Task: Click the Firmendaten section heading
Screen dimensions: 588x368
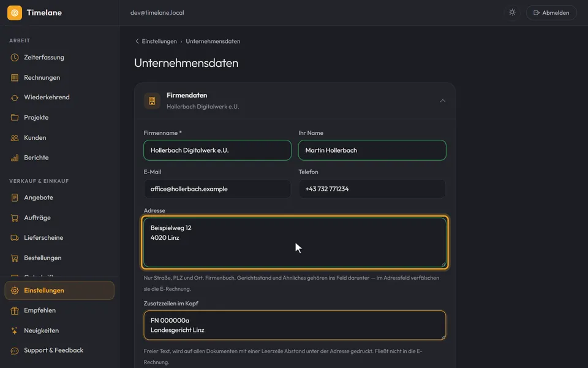Action: (x=187, y=96)
